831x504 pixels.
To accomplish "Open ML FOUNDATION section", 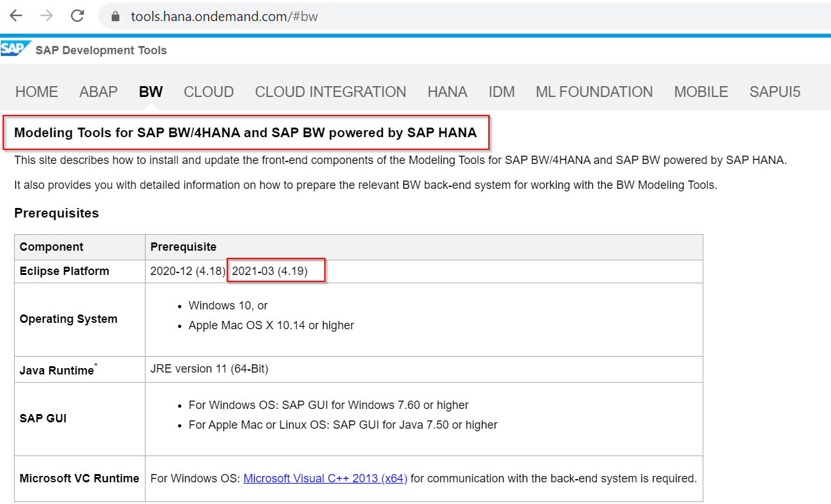I will [x=594, y=91].
